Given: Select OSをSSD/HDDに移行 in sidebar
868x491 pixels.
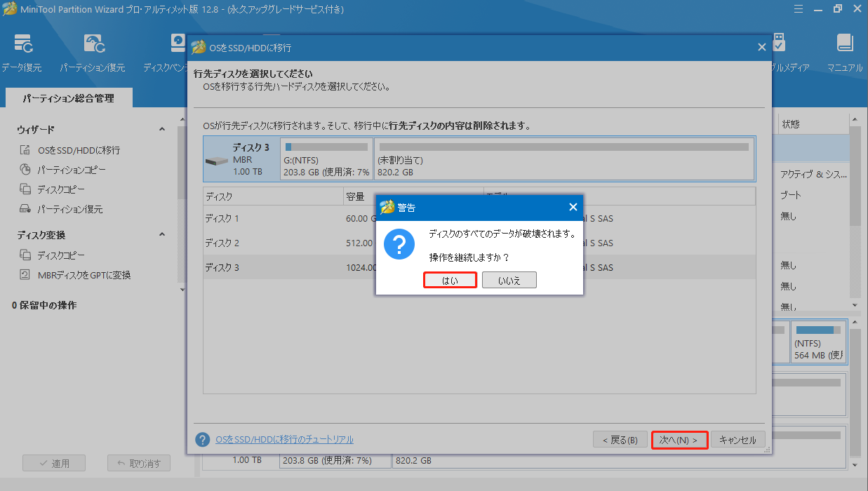Looking at the screenshot, I should [x=79, y=150].
